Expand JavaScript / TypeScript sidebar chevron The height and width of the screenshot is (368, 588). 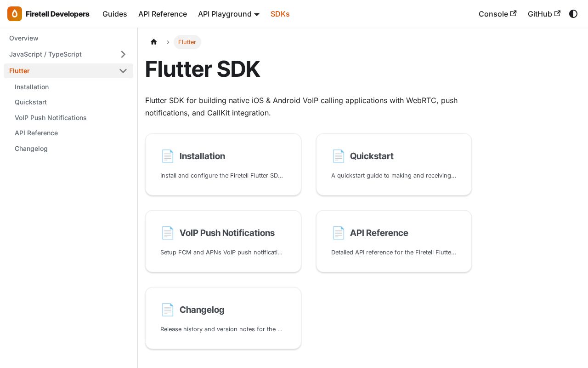(x=123, y=54)
